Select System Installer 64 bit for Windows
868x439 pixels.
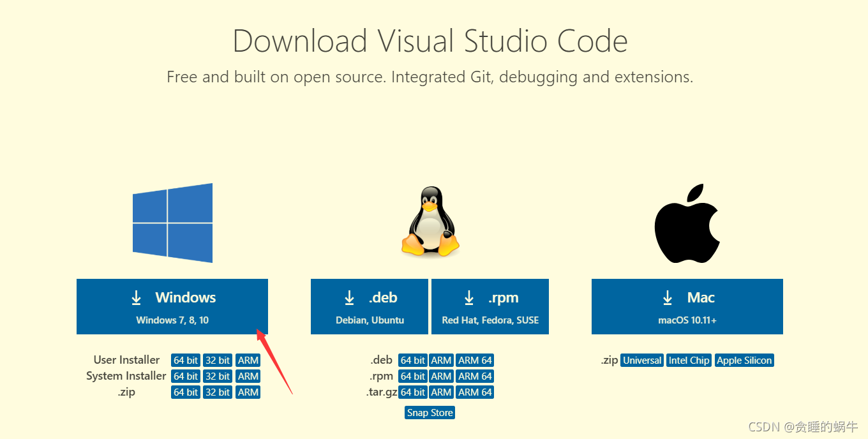[186, 376]
